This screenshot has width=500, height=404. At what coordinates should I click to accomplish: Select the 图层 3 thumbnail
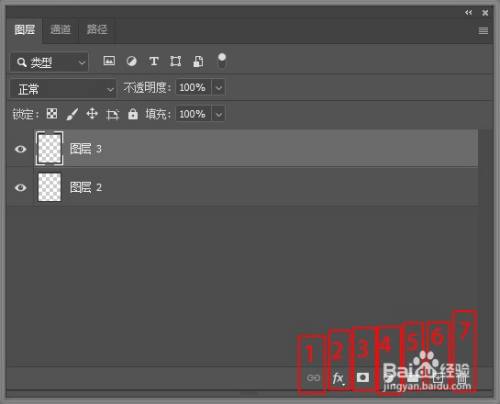pyautogui.click(x=49, y=148)
